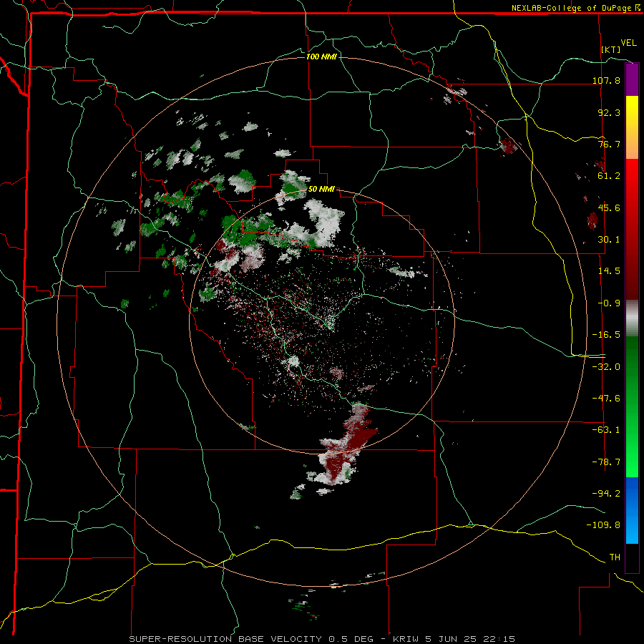Viewport: 644px width, 644px height.
Task: Click the Super-Resolution Base Velocity caption
Action: (321, 639)
